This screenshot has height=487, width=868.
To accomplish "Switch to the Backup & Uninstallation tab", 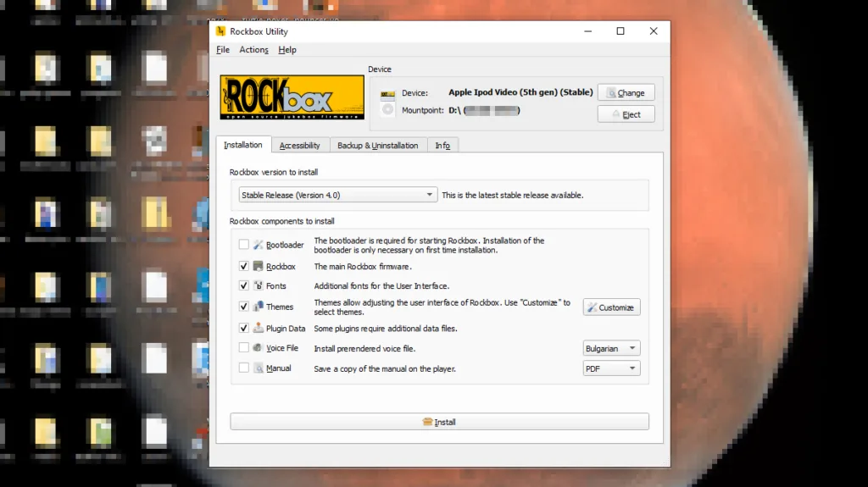I will coord(377,146).
